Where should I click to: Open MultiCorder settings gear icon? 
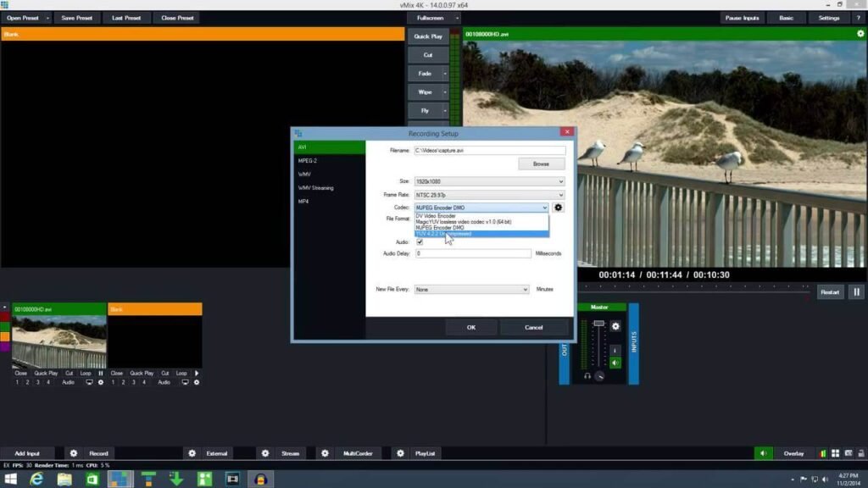point(325,453)
